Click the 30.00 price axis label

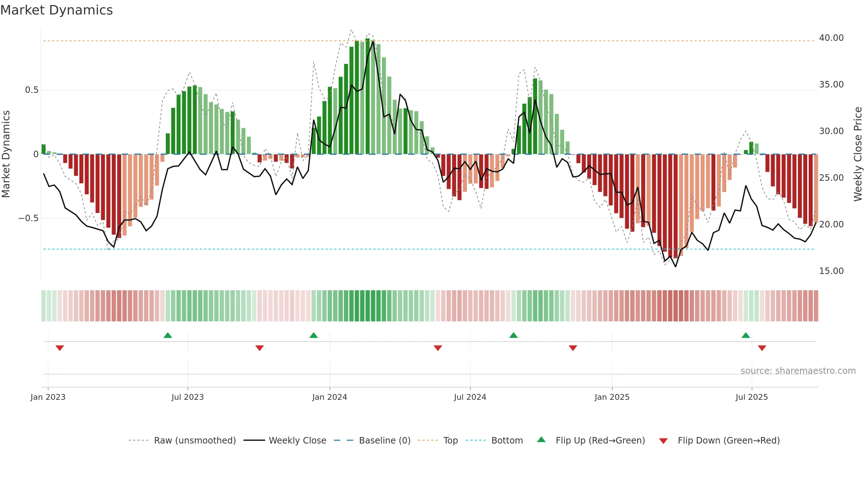[831, 131]
